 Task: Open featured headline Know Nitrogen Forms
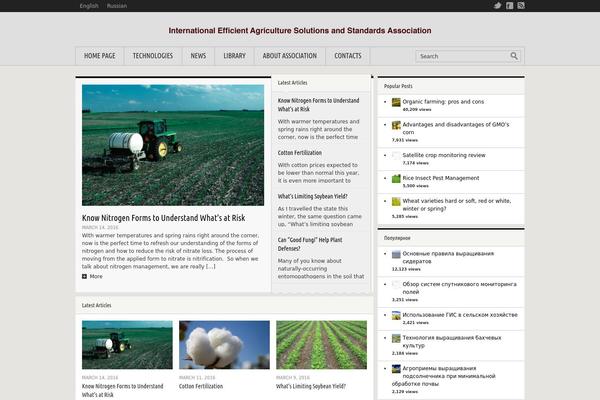click(163, 218)
